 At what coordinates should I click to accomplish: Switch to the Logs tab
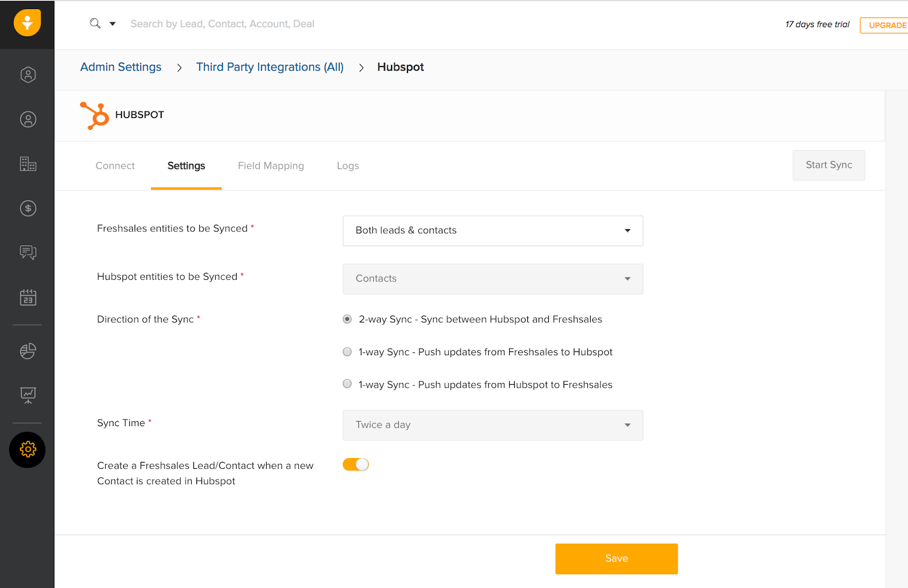click(x=348, y=166)
